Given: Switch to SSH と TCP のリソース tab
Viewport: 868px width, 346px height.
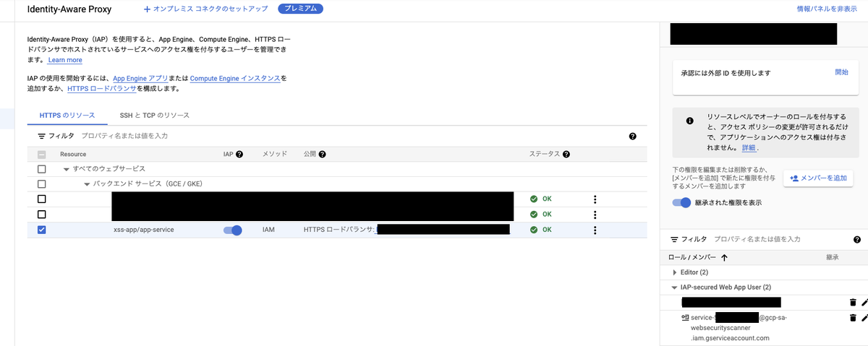Looking at the screenshot, I should tap(155, 115).
